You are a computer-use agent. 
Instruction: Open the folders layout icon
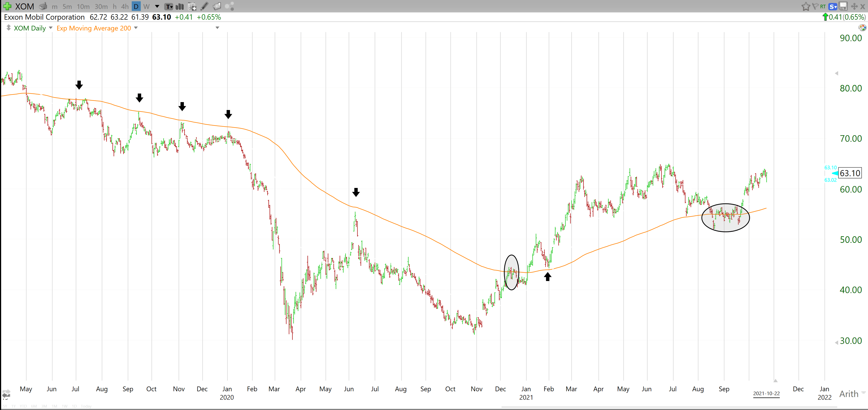point(217,6)
